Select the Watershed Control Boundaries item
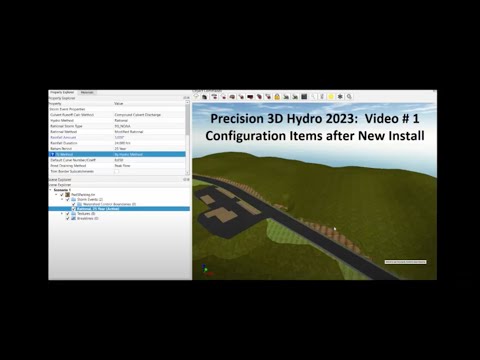Screen dimensions: 480x360 [x=109, y=204]
